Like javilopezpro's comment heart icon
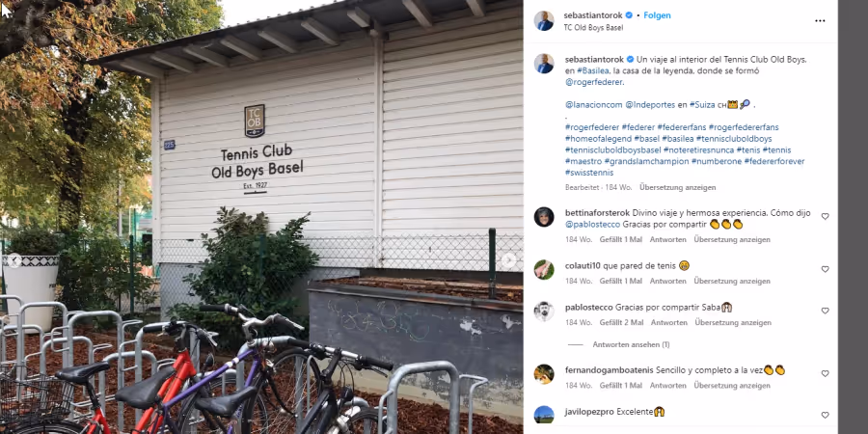868x434 pixels. (825, 415)
